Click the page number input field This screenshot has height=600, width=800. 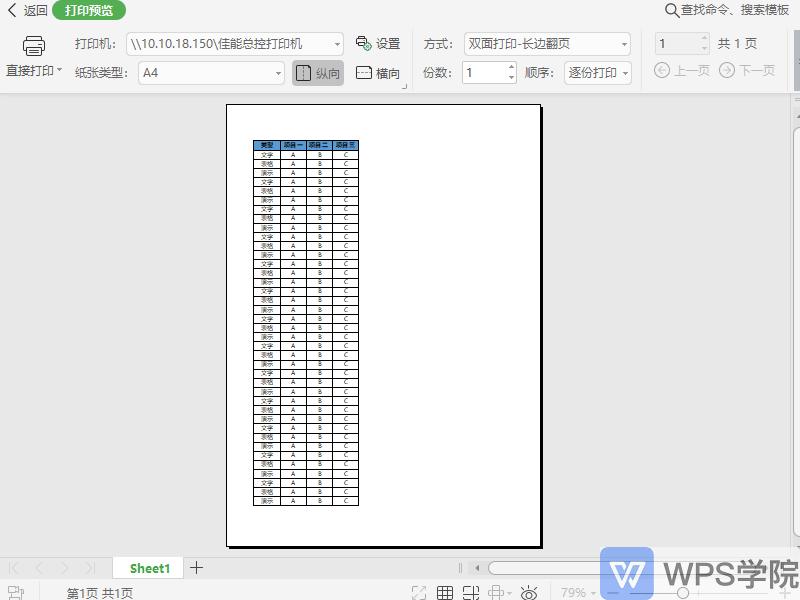677,44
